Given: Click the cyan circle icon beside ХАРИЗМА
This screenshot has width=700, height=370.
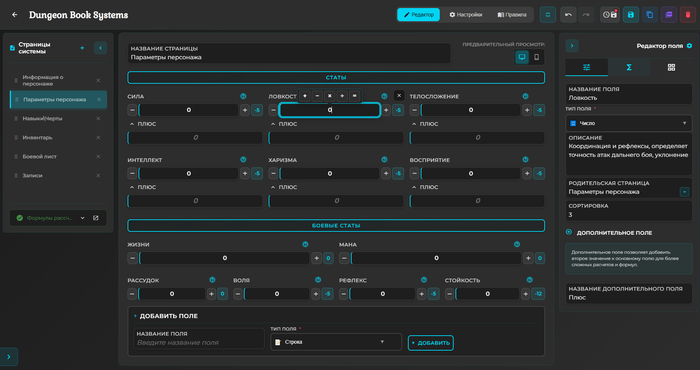Looking at the screenshot, I should tap(384, 159).
